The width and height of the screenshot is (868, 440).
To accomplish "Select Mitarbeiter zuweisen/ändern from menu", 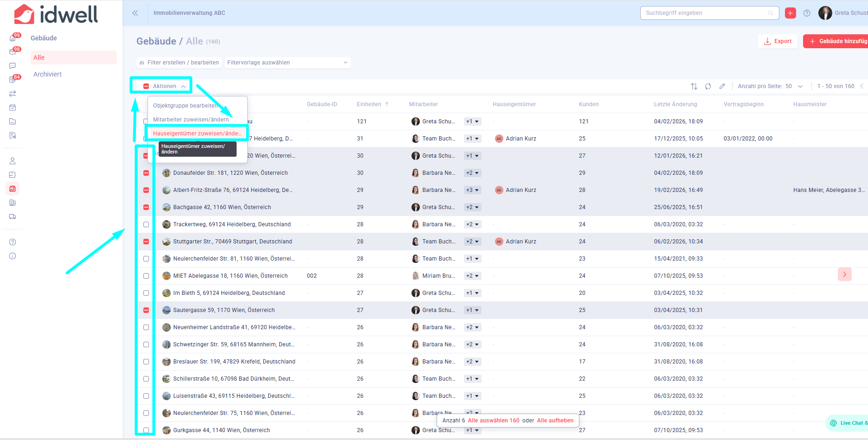I will [x=191, y=120].
